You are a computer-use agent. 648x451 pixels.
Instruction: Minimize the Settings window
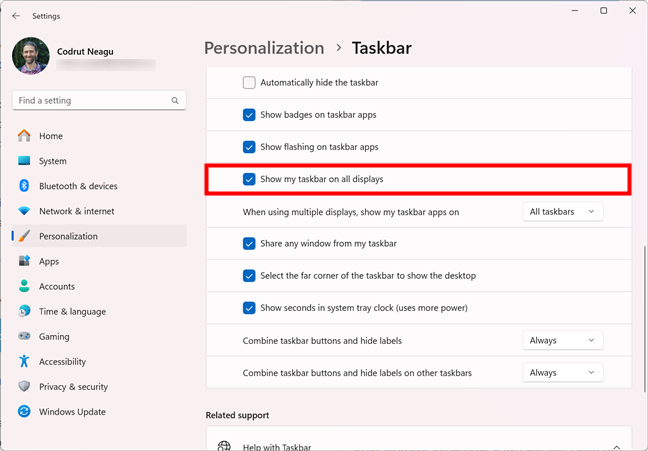click(575, 11)
